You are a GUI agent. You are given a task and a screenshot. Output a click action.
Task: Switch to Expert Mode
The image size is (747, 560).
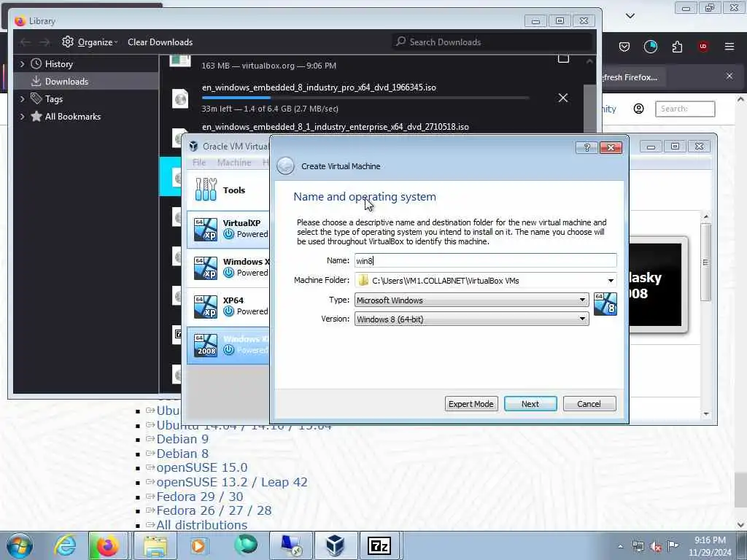coord(471,404)
